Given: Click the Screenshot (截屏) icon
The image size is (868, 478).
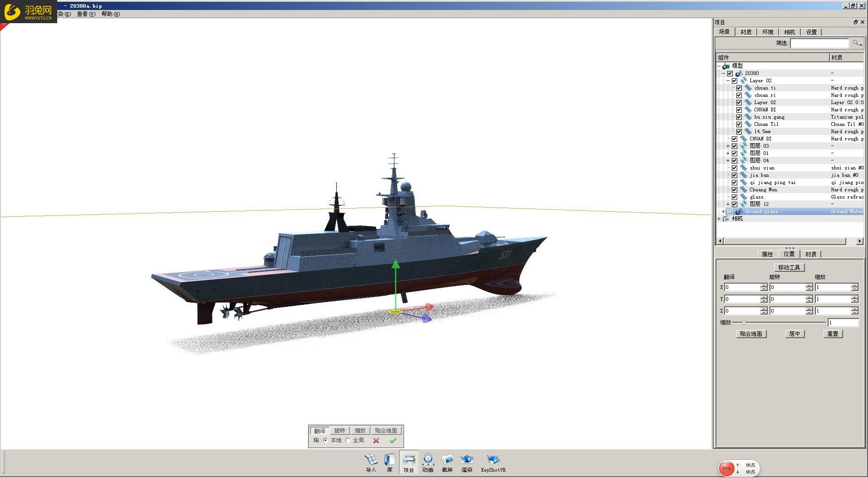Looking at the screenshot, I should [447, 460].
